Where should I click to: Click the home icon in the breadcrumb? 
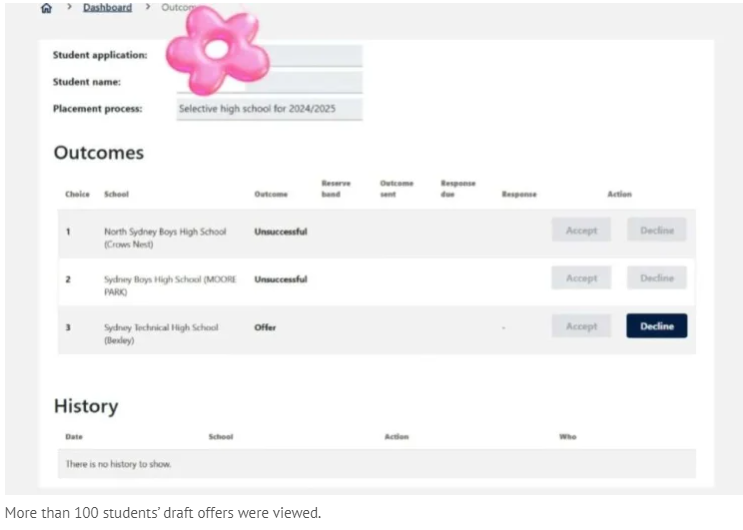46,8
